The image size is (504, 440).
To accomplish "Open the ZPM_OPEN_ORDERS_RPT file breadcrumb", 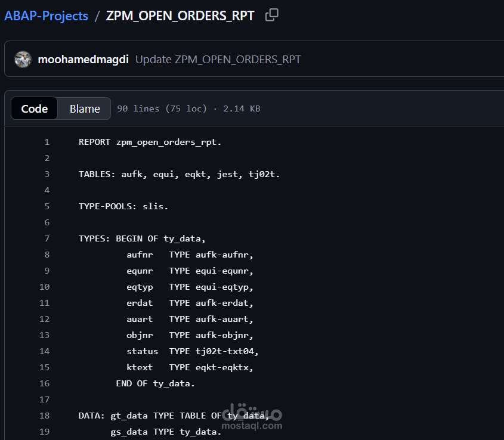I will pos(180,16).
